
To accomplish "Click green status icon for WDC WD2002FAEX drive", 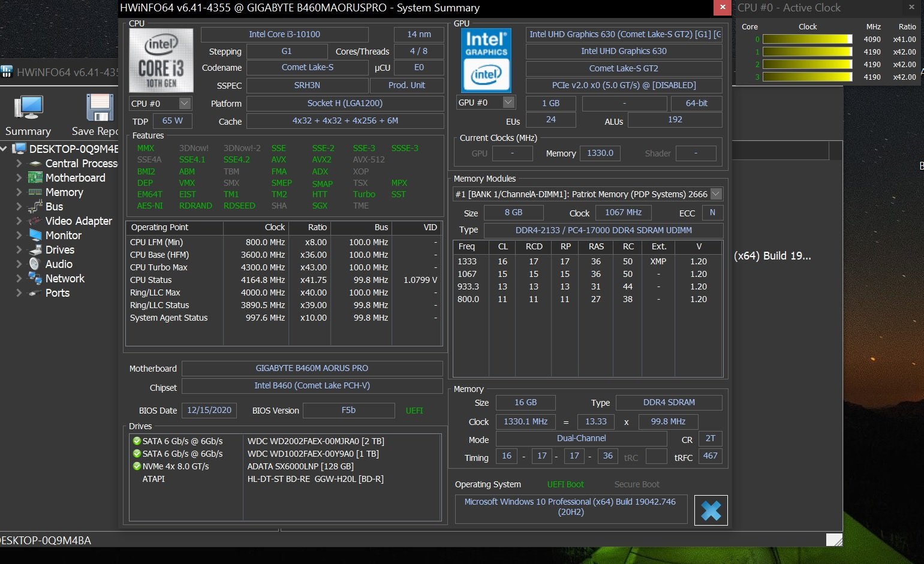I will tap(137, 441).
